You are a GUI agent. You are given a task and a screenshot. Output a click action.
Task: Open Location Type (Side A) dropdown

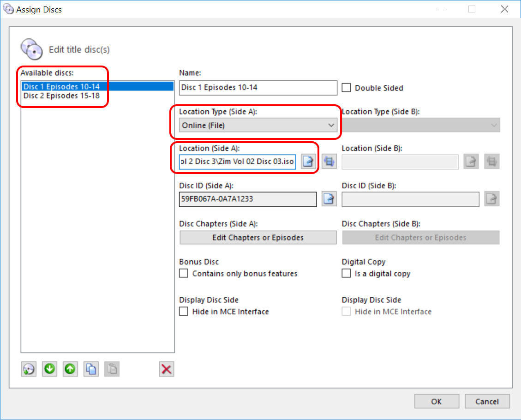(x=258, y=125)
